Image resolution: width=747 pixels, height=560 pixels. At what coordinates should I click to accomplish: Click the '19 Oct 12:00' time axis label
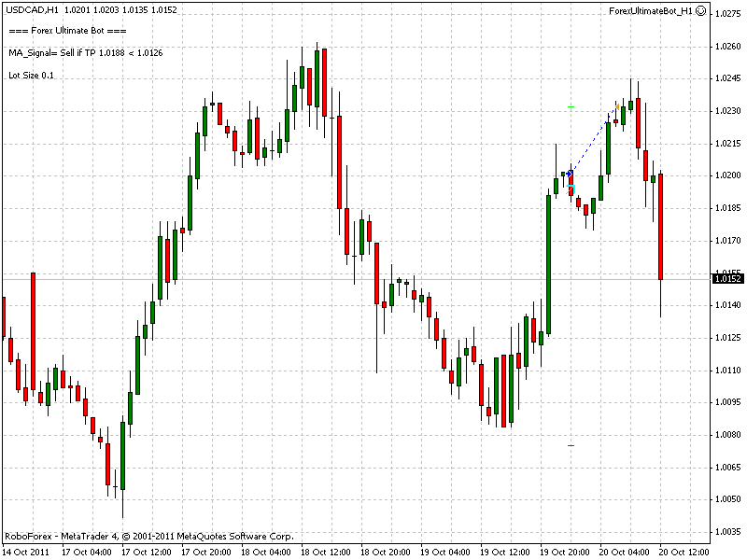tap(505, 552)
